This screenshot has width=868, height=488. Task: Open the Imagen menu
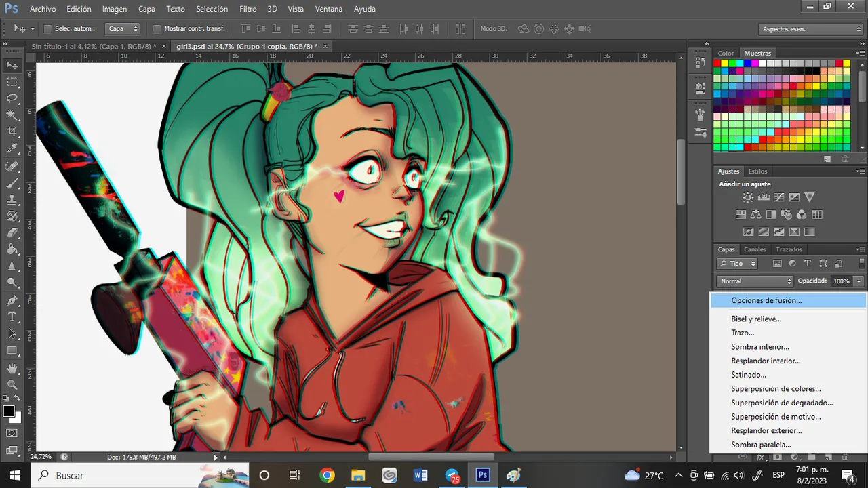click(x=115, y=9)
